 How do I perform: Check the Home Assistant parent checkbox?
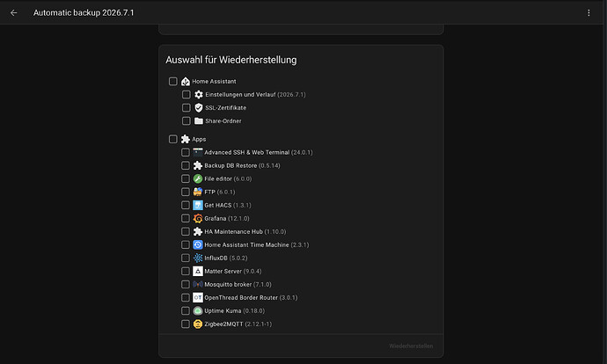pos(173,81)
